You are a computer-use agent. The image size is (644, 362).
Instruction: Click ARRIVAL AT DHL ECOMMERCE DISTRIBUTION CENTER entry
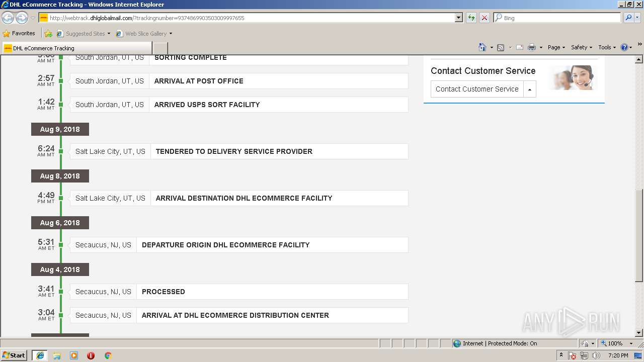pyautogui.click(x=239, y=315)
